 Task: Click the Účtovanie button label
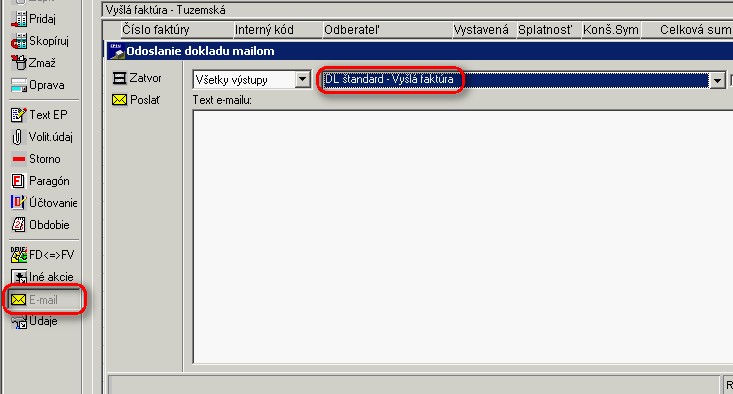[x=53, y=203]
